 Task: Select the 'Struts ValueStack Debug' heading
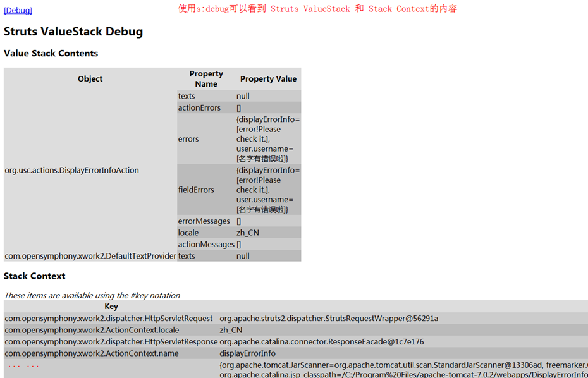click(73, 32)
